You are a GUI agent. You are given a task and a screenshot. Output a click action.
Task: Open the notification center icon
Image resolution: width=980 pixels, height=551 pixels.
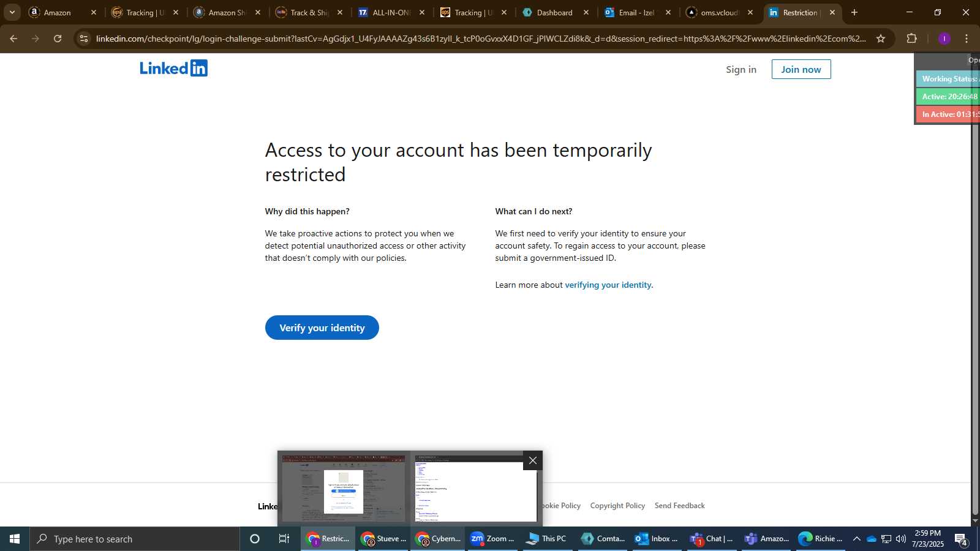[x=961, y=539]
